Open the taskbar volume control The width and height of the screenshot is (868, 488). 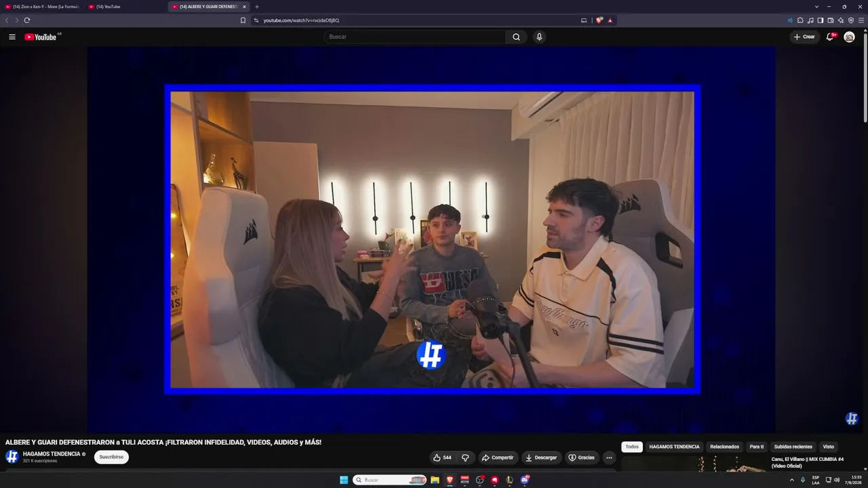coord(837,480)
